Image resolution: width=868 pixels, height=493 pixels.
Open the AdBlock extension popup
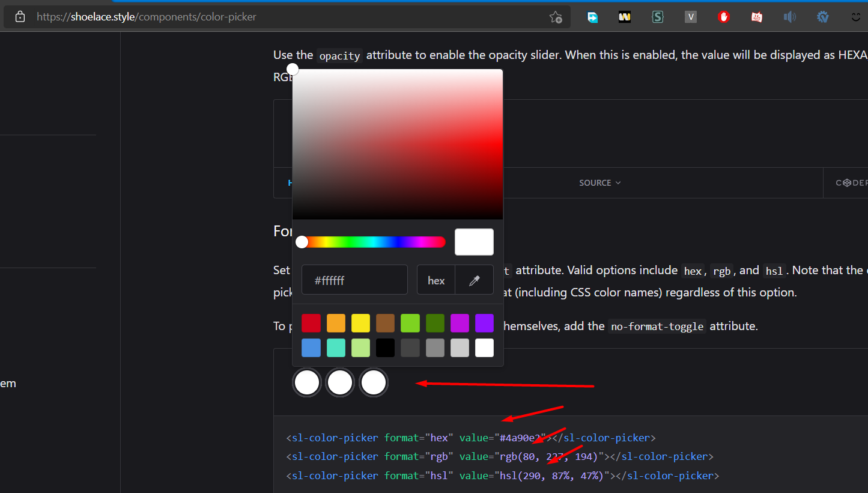(x=723, y=17)
